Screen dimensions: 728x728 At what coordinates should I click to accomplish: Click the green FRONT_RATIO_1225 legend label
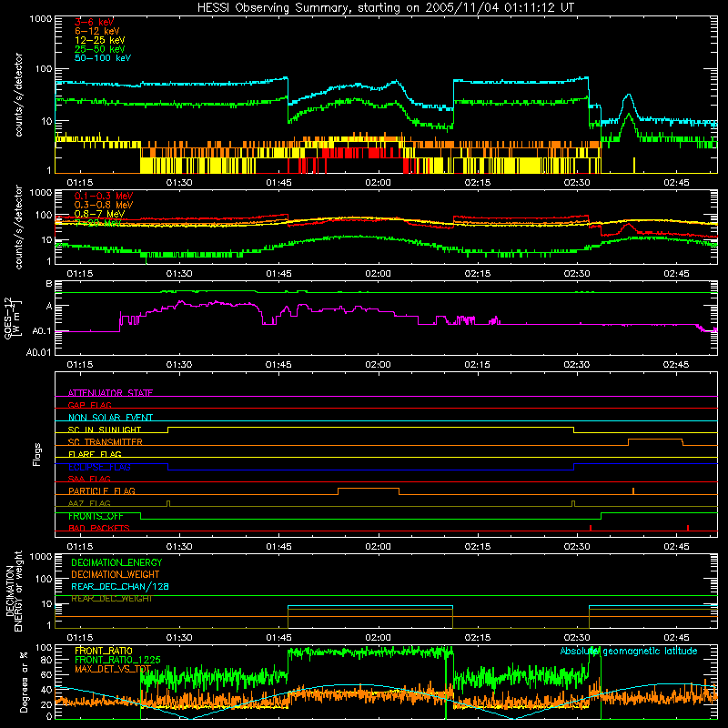pos(117,660)
